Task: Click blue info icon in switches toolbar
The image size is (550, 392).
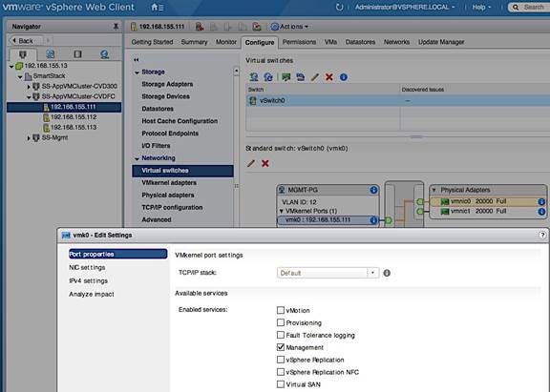Action: click(x=344, y=77)
